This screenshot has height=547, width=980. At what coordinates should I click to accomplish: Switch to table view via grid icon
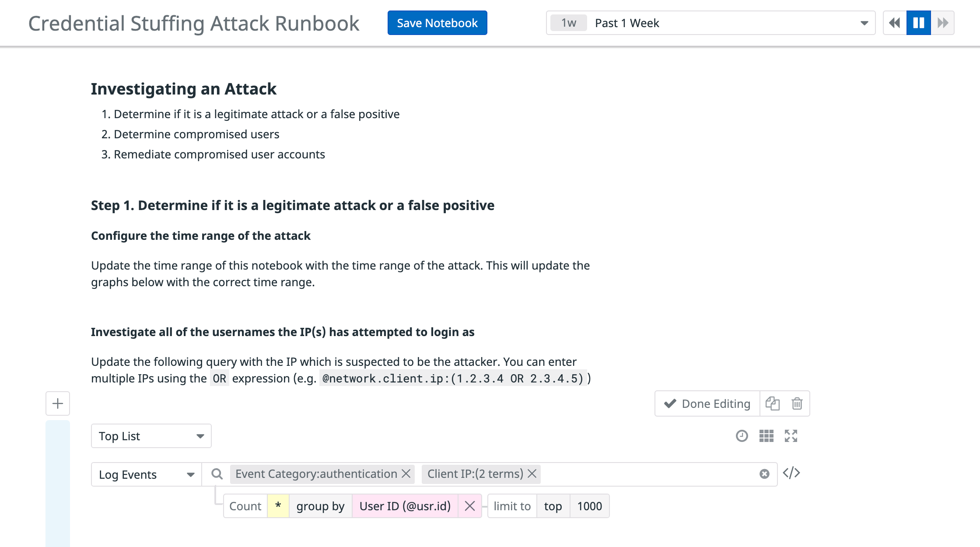coord(766,436)
